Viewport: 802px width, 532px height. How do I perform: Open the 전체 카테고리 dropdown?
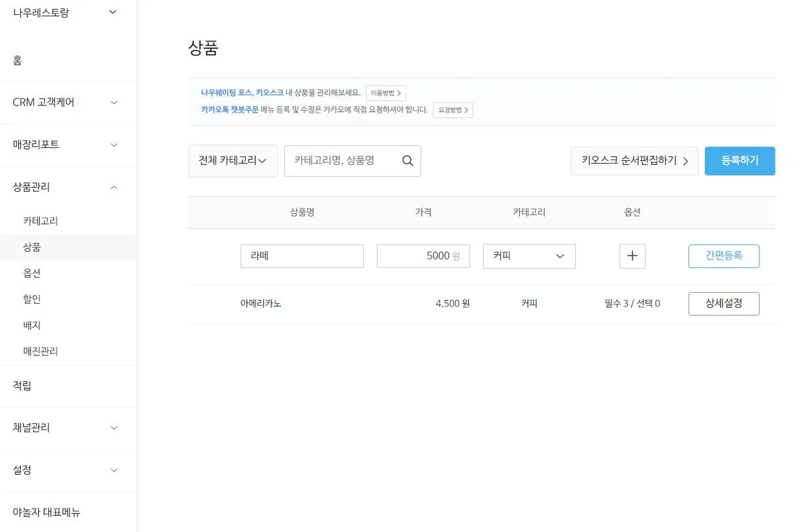(233, 161)
